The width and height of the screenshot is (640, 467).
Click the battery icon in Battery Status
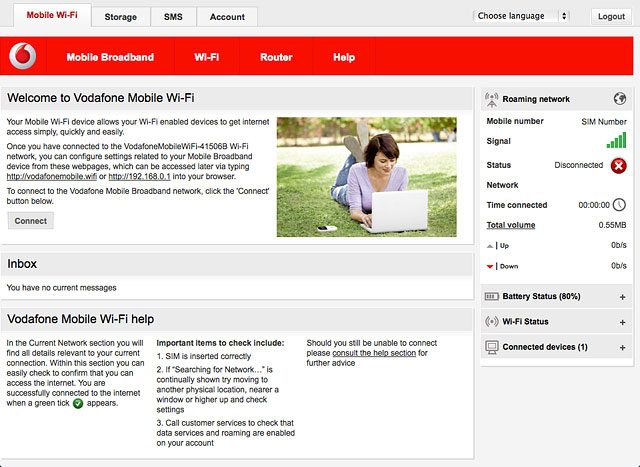[x=491, y=296]
